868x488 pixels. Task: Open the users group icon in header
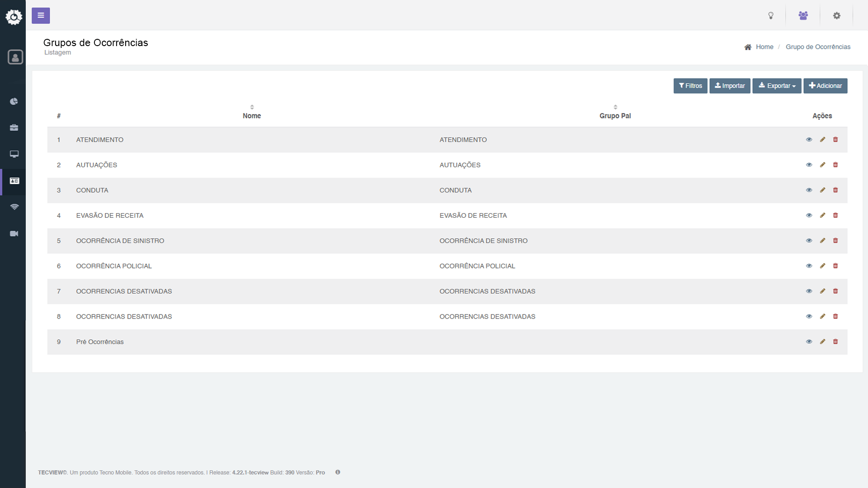point(803,15)
